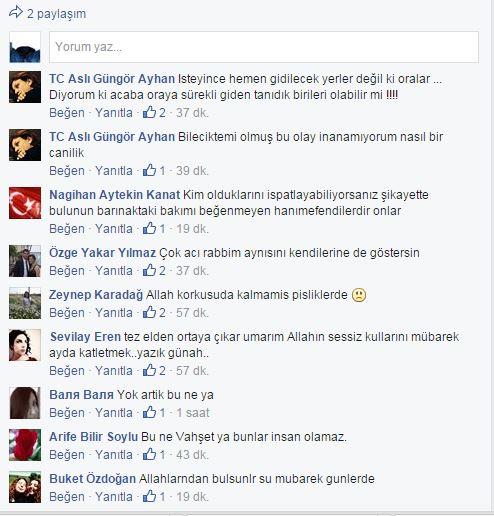Open likes thumb icon on Zeynep Karadağ's comment

[149, 312]
